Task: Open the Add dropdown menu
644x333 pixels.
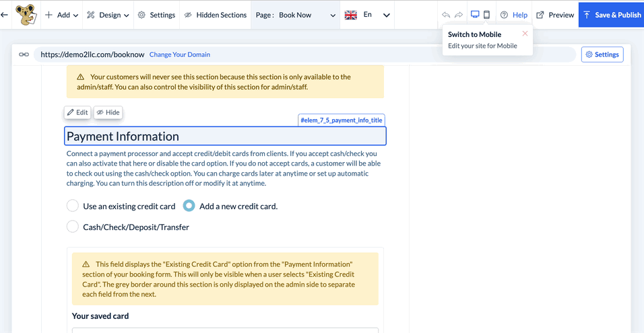Action: point(61,15)
